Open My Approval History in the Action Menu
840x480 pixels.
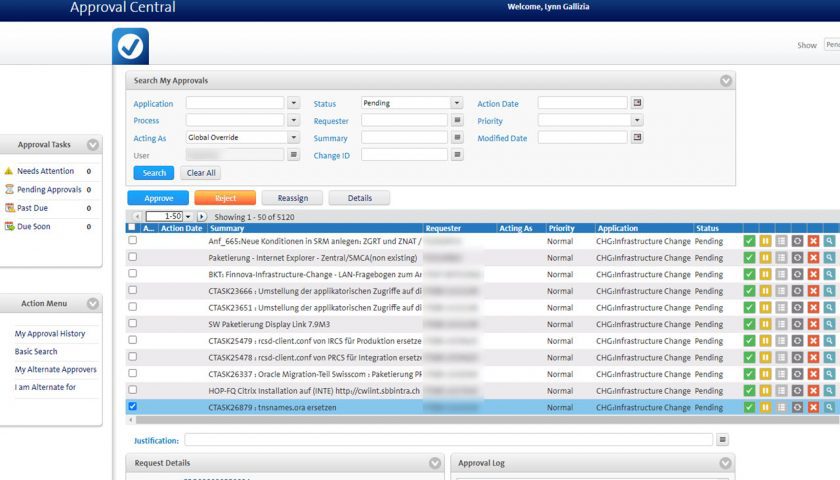pos(50,334)
